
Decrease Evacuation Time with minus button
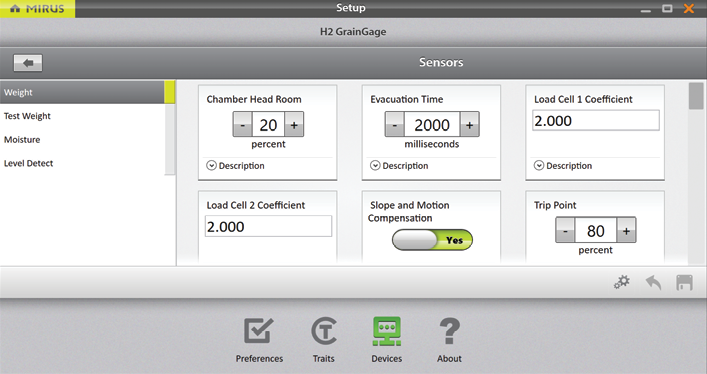point(395,125)
